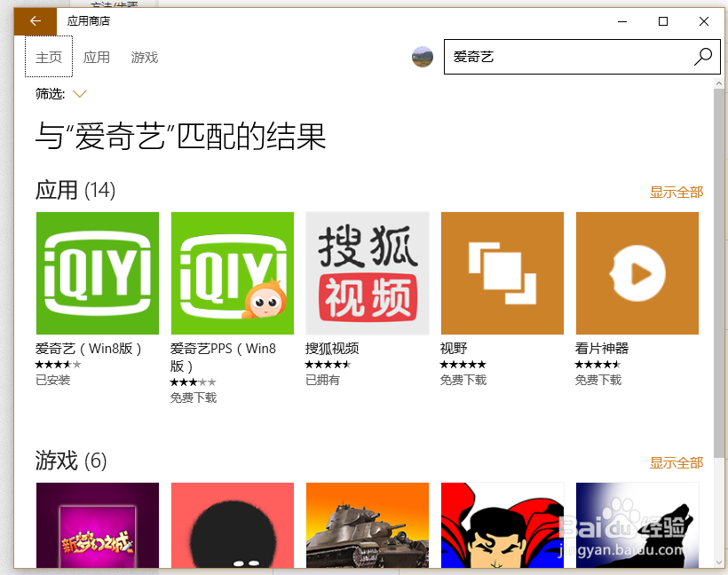Open the 视野 app tile icon
Viewport: 728px width, 575px height.
[502, 273]
